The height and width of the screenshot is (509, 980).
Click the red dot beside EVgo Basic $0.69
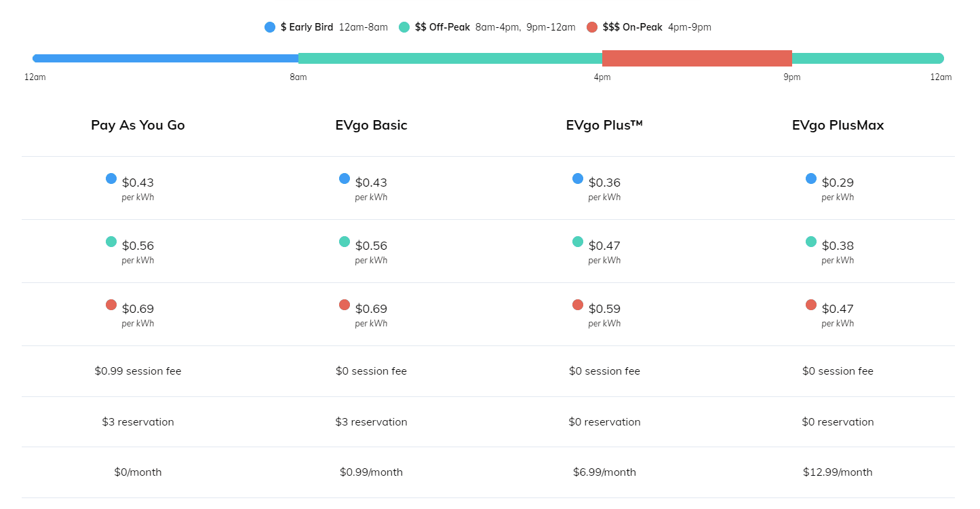pos(345,305)
